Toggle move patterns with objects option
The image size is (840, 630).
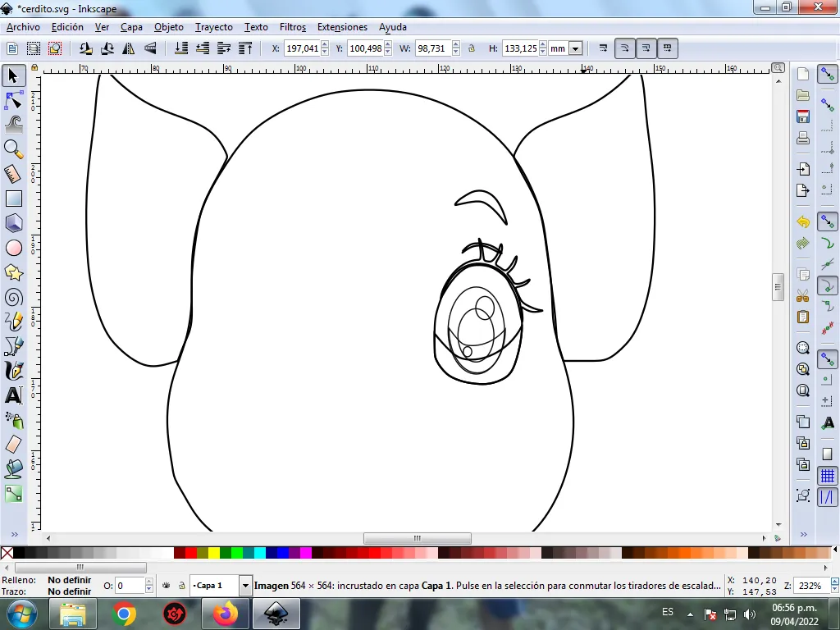click(x=668, y=48)
